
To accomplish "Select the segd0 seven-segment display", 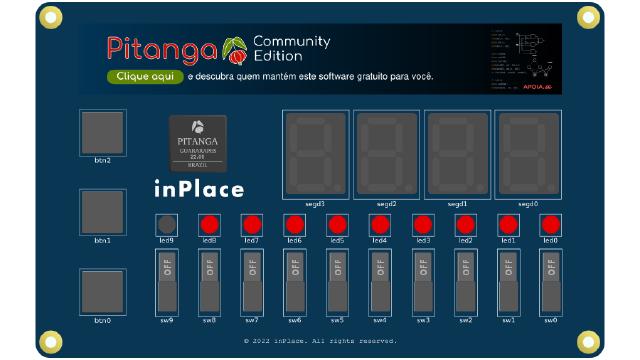I will (x=528, y=155).
